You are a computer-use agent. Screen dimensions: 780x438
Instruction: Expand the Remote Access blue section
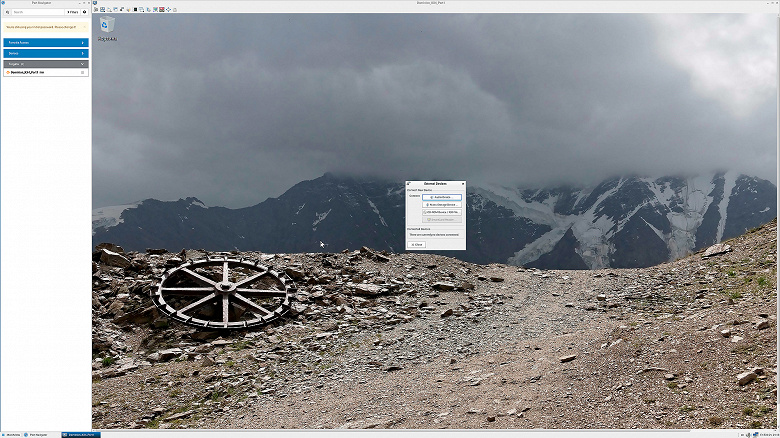pyautogui.click(x=46, y=43)
